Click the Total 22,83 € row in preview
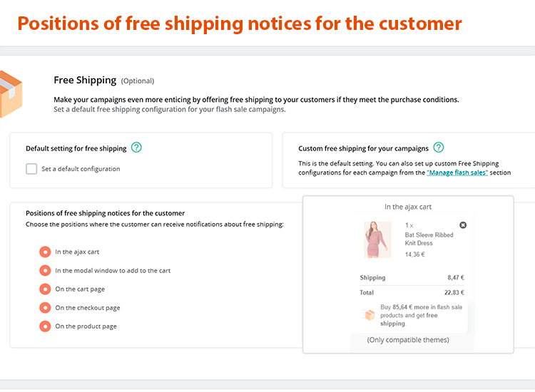The height and width of the screenshot is (392, 535). pos(412,292)
